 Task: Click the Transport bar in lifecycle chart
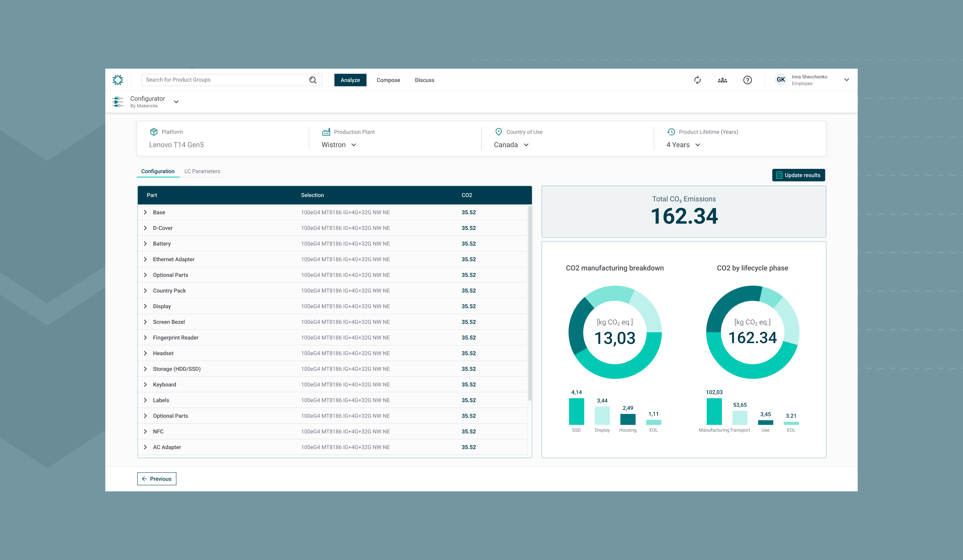pyautogui.click(x=740, y=418)
